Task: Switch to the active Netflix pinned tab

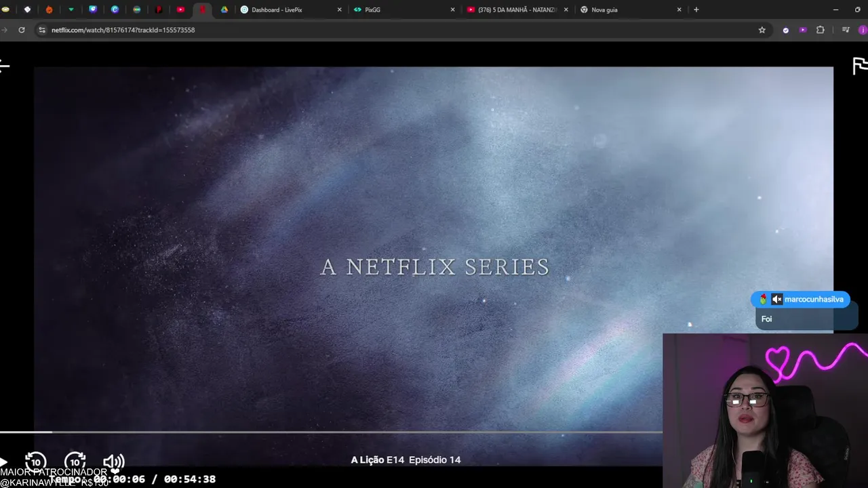Action: pyautogui.click(x=202, y=9)
